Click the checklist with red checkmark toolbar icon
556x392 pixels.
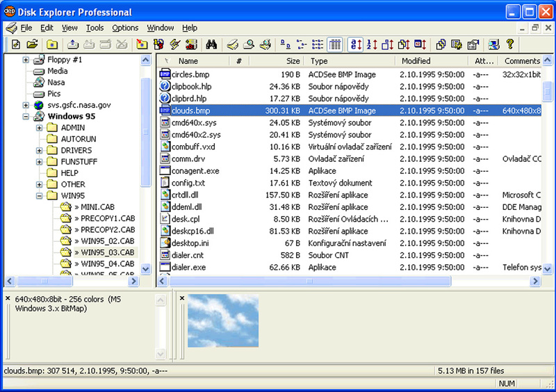click(175, 44)
